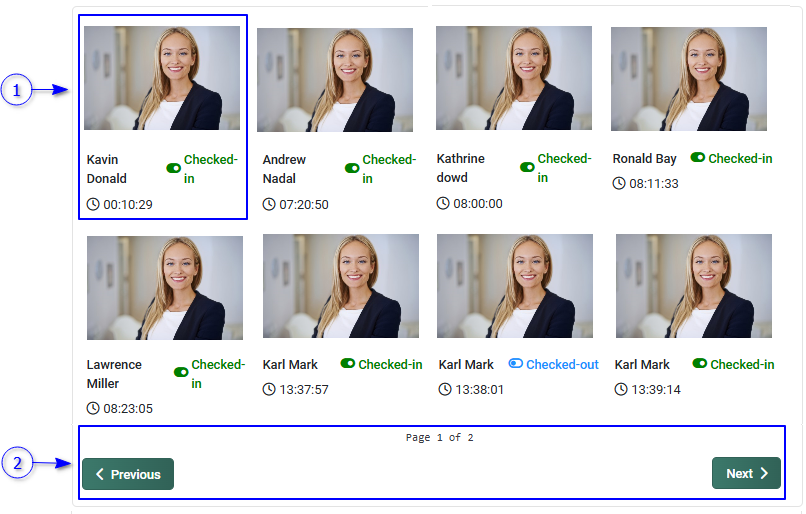This screenshot has height=514, width=806.
Task: Toggle Lawrence Miller's check-in switch
Action: (181, 372)
